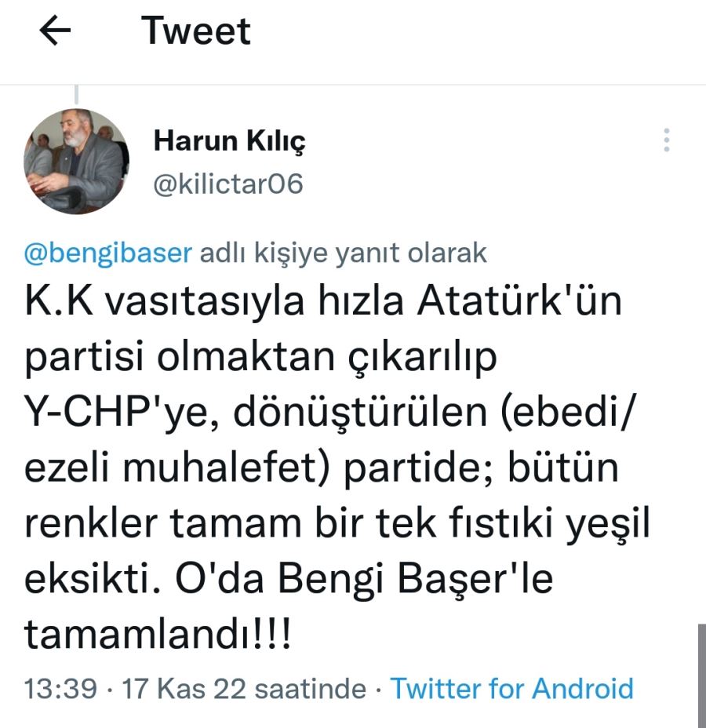Screen dimensions: 706x728
Task: Open the three-dot more options menu
Action: pyautogui.click(x=667, y=140)
